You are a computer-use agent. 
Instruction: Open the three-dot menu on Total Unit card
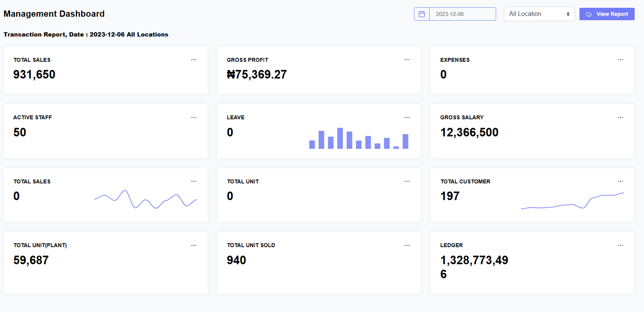(407, 181)
